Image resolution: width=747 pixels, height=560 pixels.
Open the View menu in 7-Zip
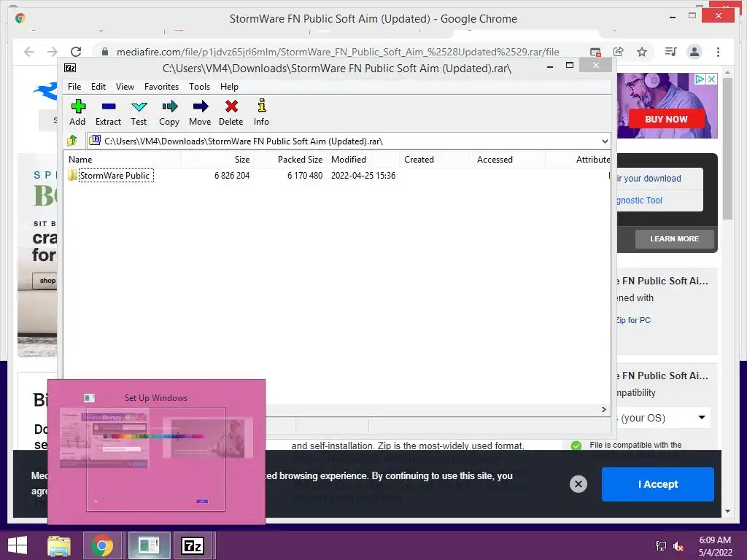125,87
